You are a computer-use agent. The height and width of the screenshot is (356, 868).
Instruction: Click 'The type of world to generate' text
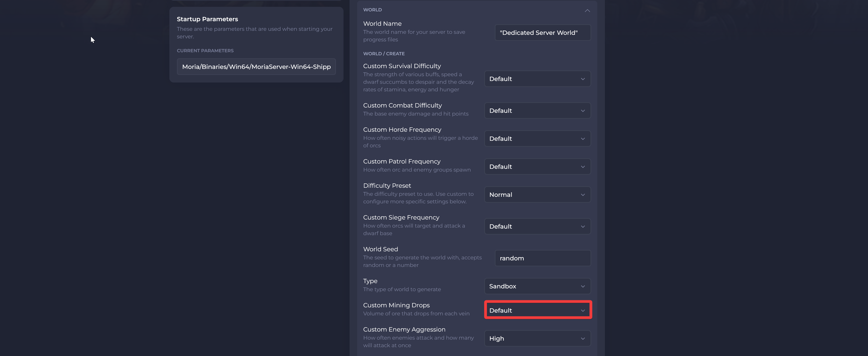click(402, 289)
